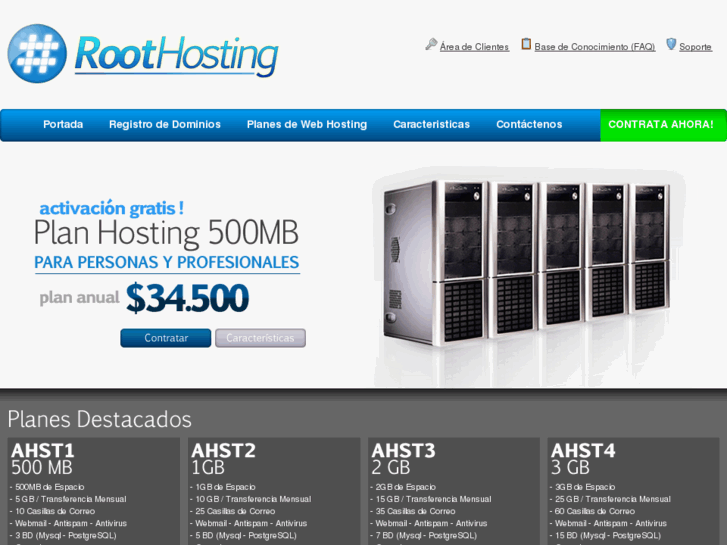The height and width of the screenshot is (545, 727).
Task: Click the green CONTRATA AHORA! button
Action: pos(663,125)
